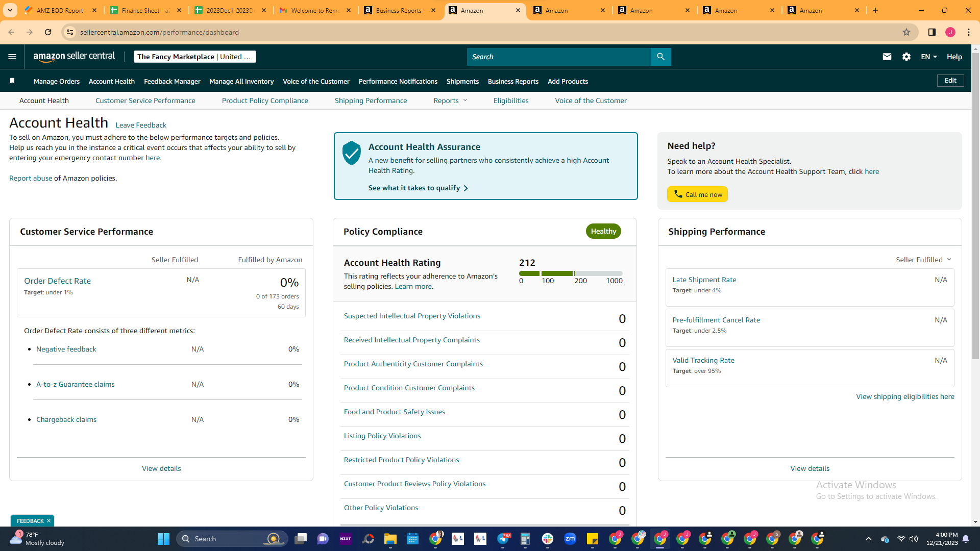Select the Product Policy Compliance tab
Image resolution: width=980 pixels, height=551 pixels.
tap(265, 101)
